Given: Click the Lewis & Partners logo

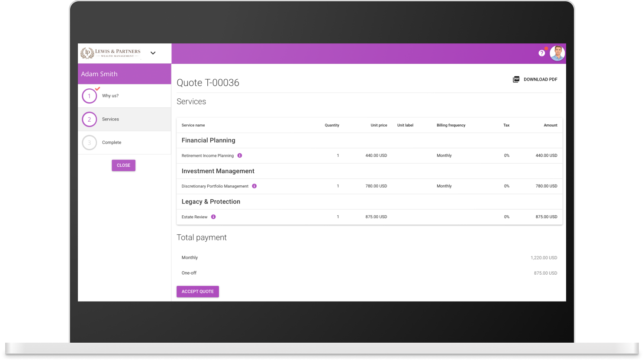Looking at the screenshot, I should [111, 53].
